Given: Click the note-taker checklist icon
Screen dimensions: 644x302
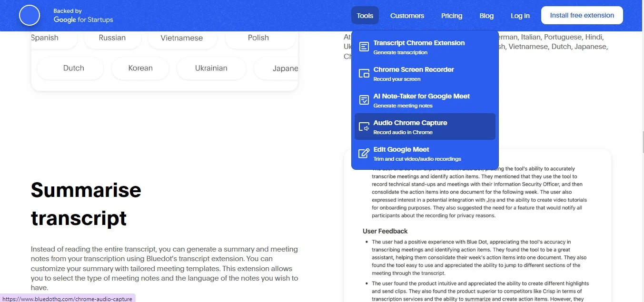Looking at the screenshot, I should 364,100.
